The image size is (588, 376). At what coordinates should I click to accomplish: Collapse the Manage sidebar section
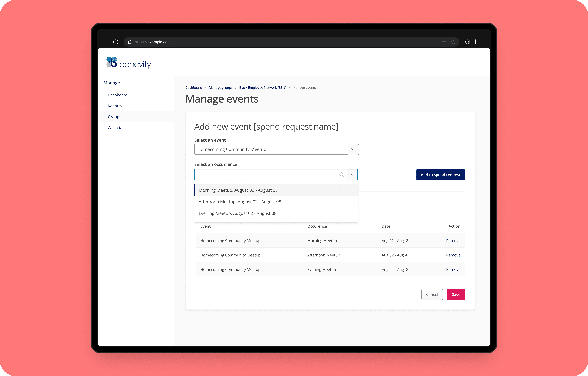(167, 83)
